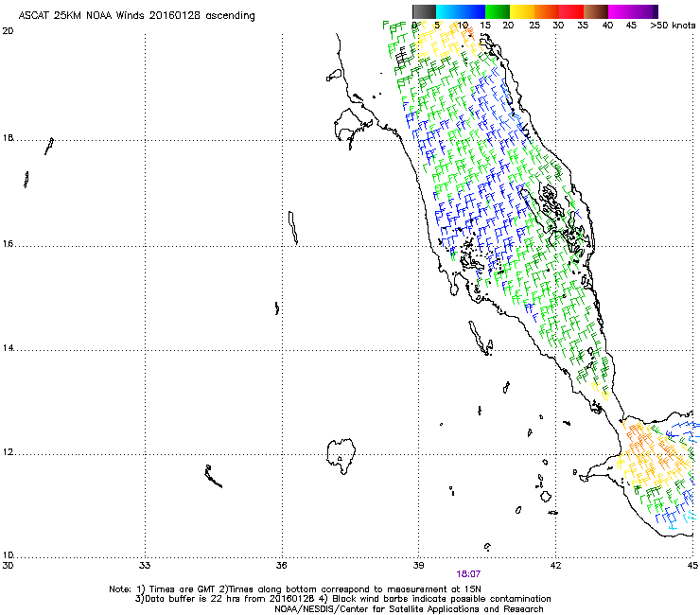Click the 'NOAA/NESDIS/Center for Satellite Applications' credit line

[409, 609]
